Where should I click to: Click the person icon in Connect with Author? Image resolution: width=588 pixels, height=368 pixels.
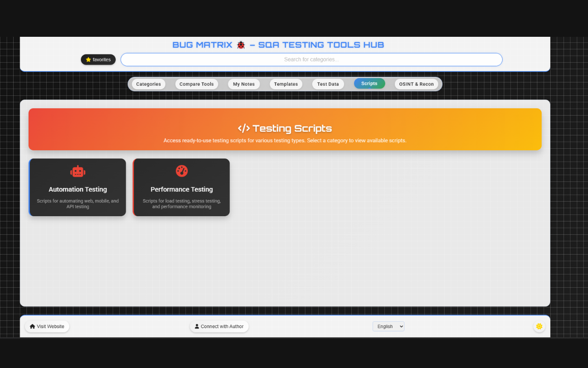point(197,327)
